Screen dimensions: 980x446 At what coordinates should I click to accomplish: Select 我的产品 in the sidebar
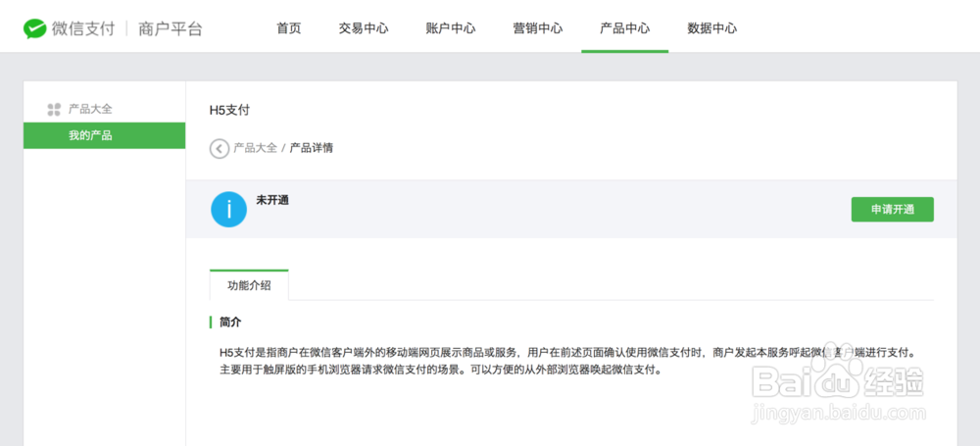click(105, 135)
